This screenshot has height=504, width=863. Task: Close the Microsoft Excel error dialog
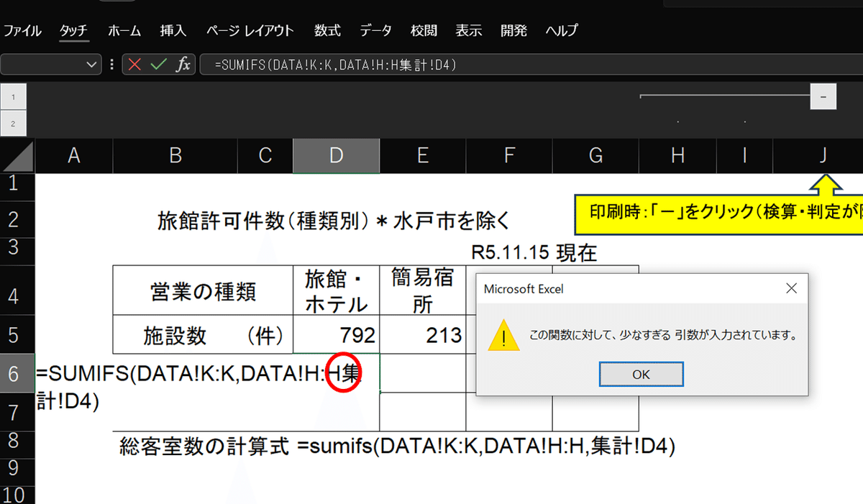click(791, 289)
